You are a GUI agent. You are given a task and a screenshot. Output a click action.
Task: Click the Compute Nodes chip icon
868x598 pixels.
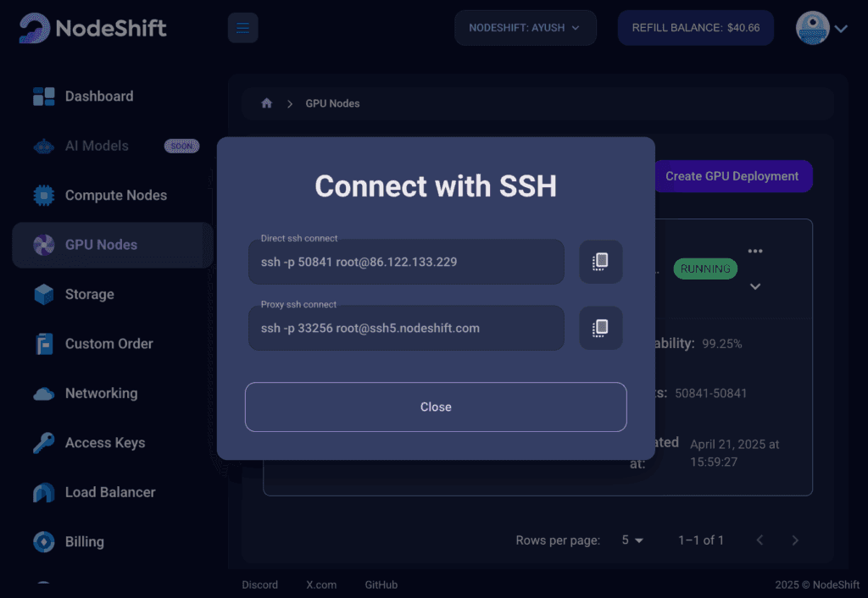tap(44, 196)
